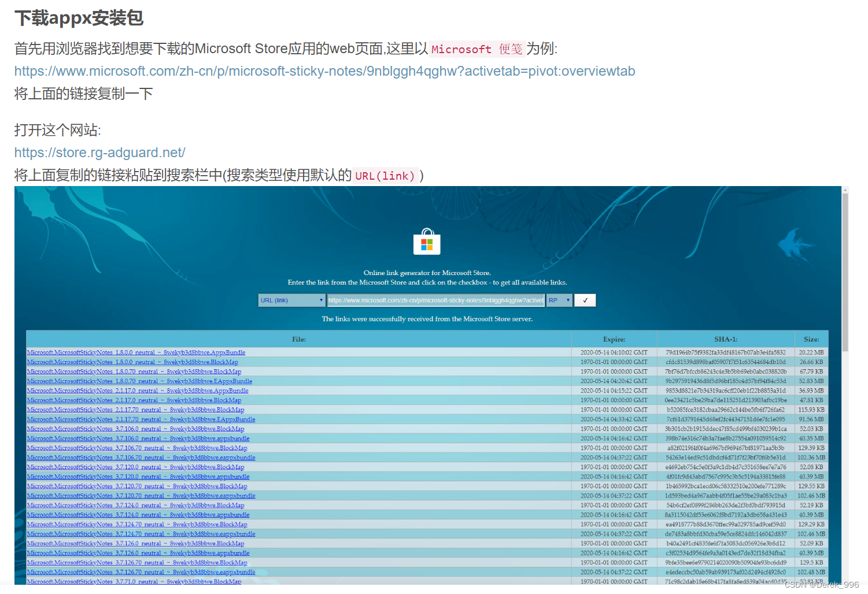The height and width of the screenshot is (594, 868).
Task: Download StickyNotes 1.8.0.70 EAppxBundle file
Action: click(x=139, y=381)
